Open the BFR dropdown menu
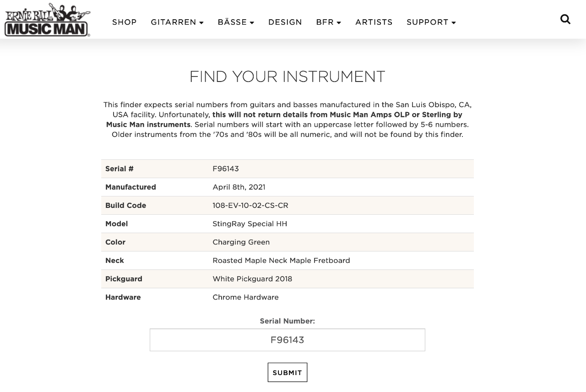This screenshot has height=392, width=586. point(328,22)
